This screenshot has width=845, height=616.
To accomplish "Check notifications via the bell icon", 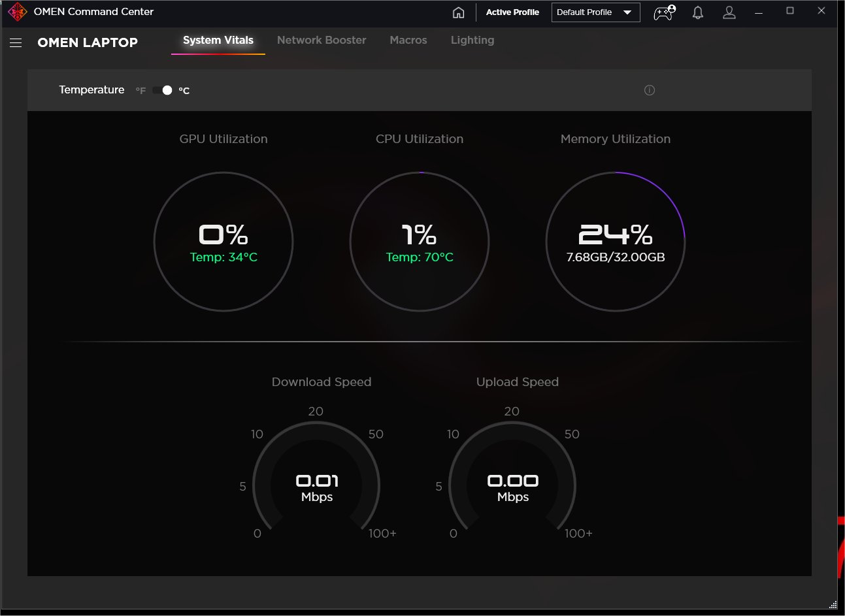I will (697, 12).
